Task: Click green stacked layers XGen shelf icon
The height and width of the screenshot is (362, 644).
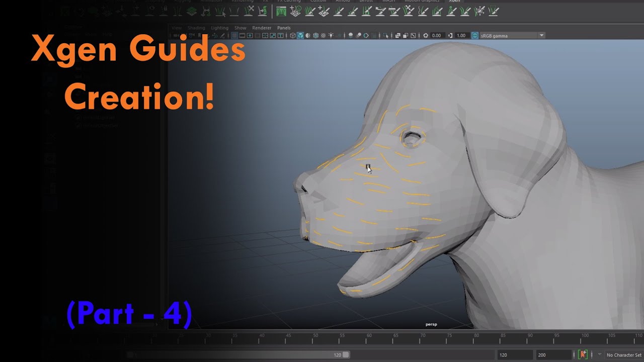Action: pos(191,11)
